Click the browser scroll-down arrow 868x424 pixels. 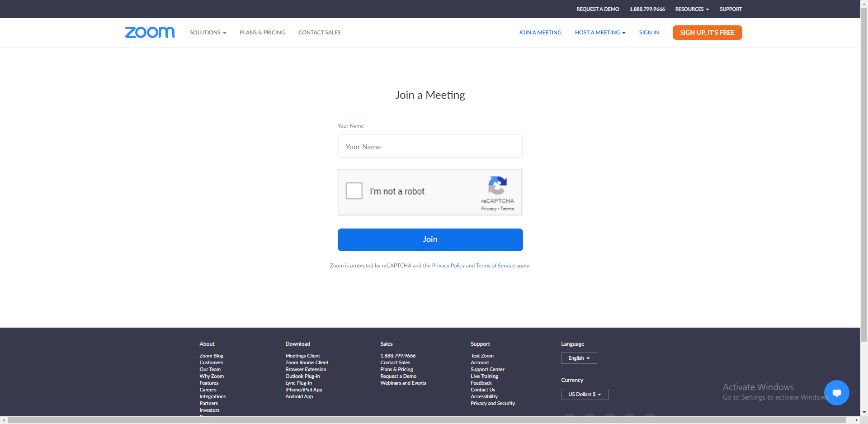point(864,413)
